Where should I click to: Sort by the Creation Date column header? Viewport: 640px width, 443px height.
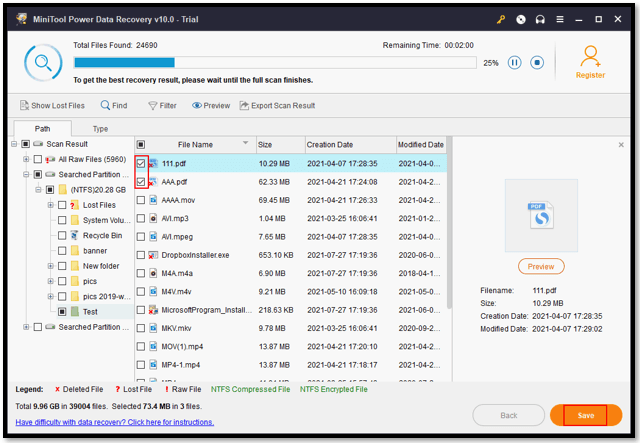351,145
